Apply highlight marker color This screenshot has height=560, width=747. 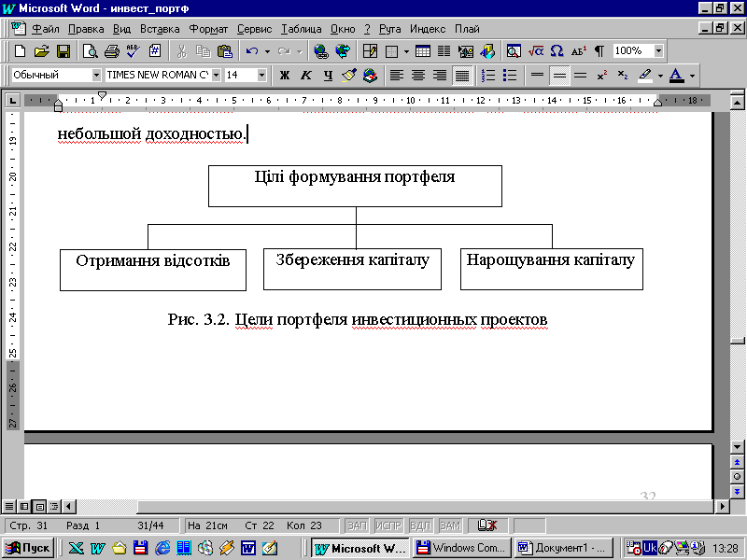click(645, 76)
